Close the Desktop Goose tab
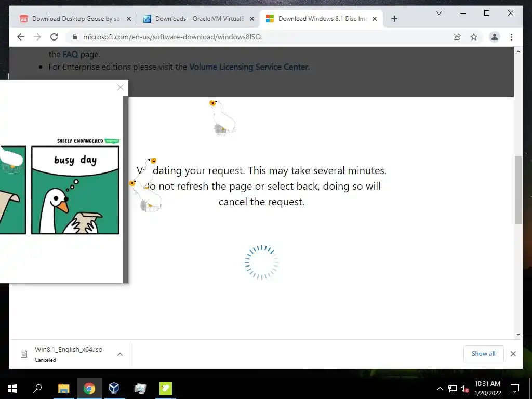The image size is (532, 399). 129,19
